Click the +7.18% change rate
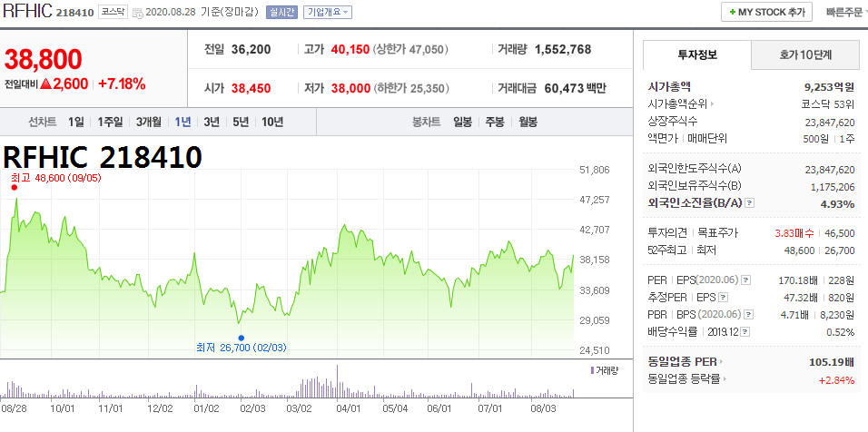Viewport: 868px width, 432px height. [122, 84]
